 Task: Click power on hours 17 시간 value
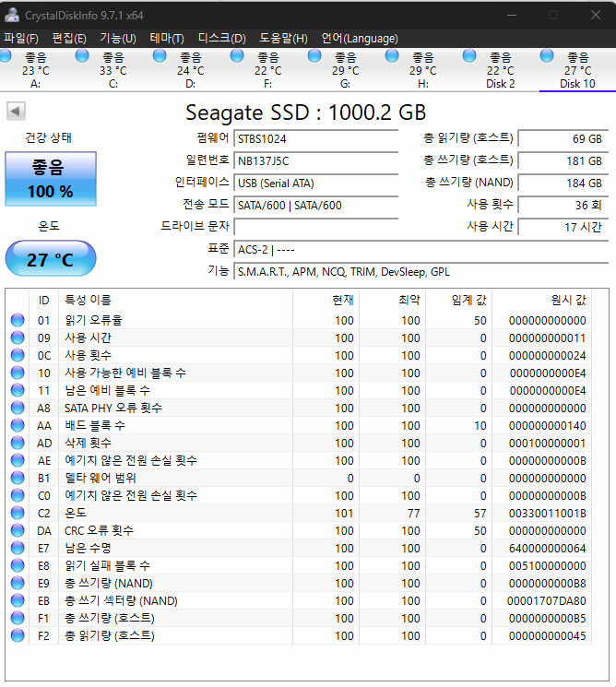pos(563,227)
